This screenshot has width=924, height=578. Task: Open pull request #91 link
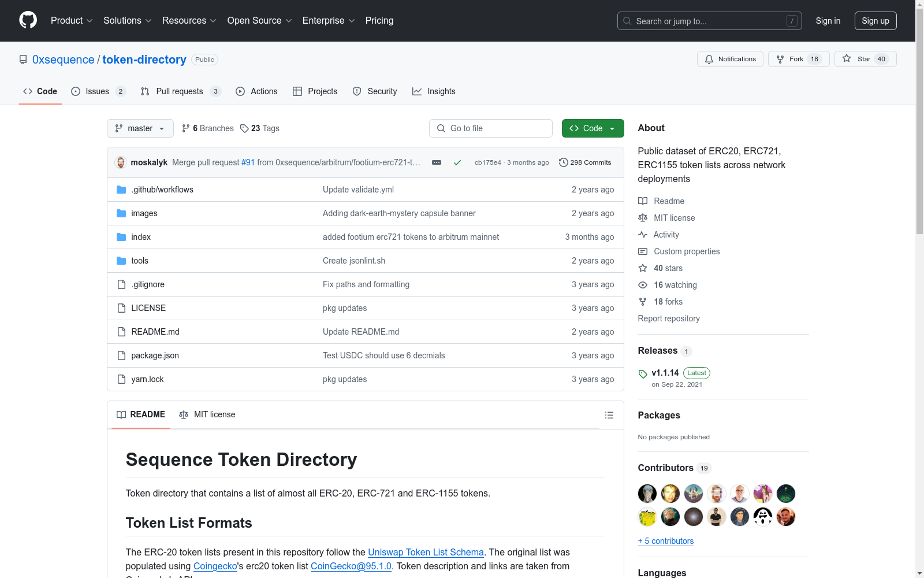[x=248, y=162]
